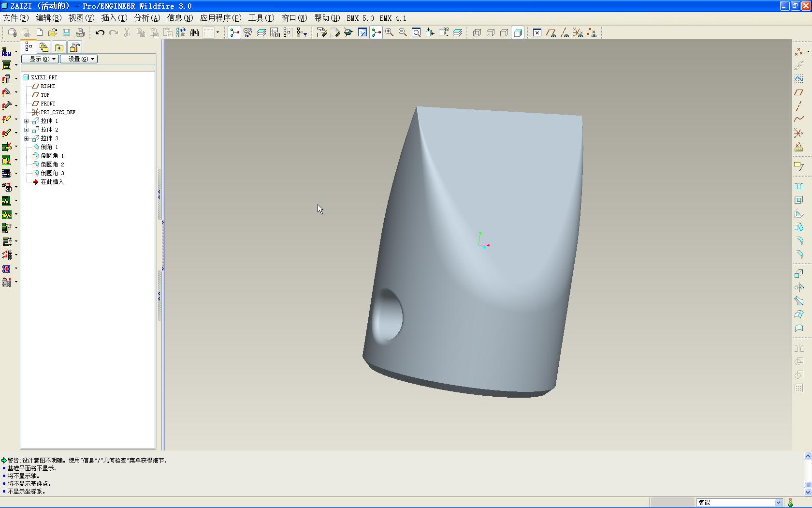The image size is (812, 508).
Task: Select the Draft tool in right toolbar
Action: [799, 227]
